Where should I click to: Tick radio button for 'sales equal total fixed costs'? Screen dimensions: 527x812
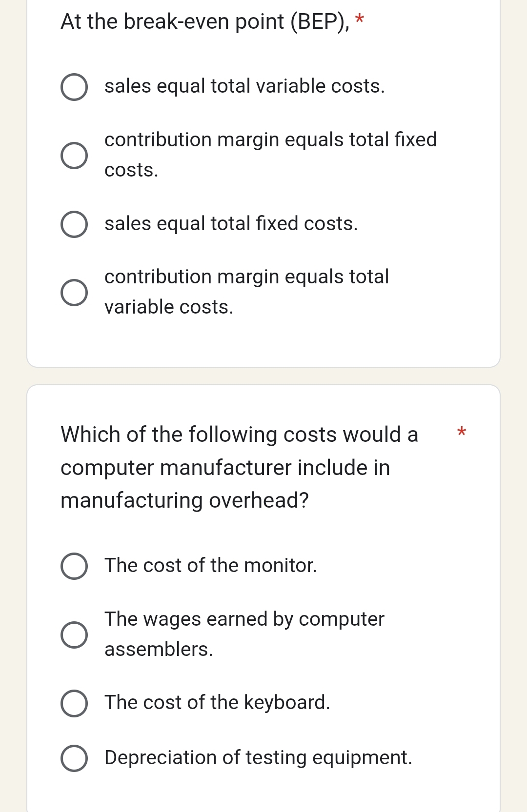coord(74,224)
